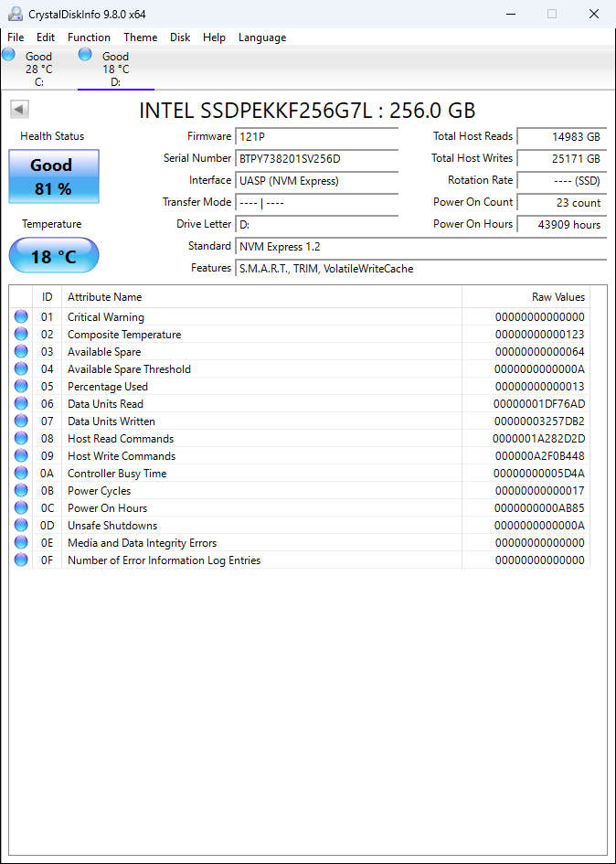This screenshot has width=616, height=864.
Task: Open the File menu
Action: click(16, 37)
